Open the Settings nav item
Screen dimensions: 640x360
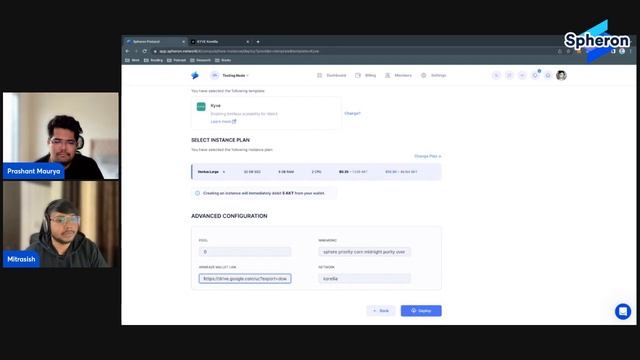click(x=433, y=76)
